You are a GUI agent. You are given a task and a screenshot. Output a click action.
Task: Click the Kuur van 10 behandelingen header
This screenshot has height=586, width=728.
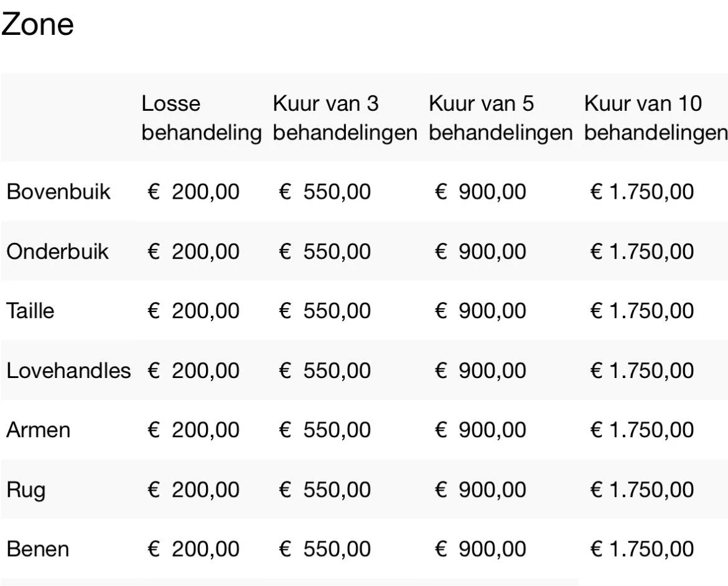656,118
